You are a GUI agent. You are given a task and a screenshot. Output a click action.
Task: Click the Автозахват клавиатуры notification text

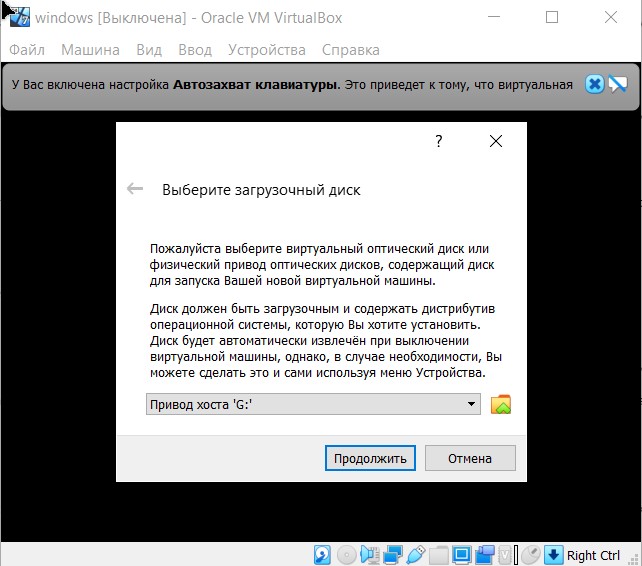pos(257,85)
